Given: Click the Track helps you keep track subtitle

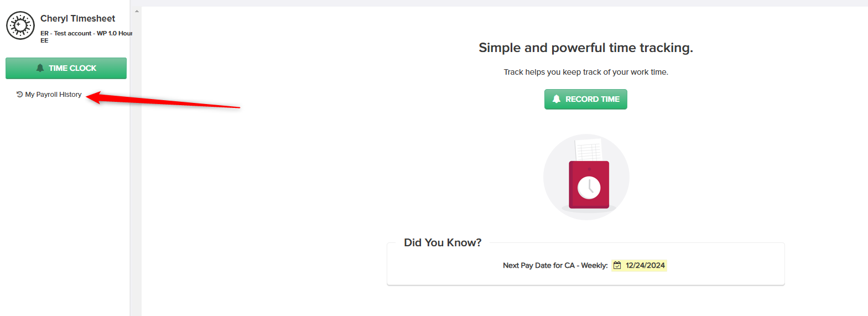Looking at the screenshot, I should [586, 72].
